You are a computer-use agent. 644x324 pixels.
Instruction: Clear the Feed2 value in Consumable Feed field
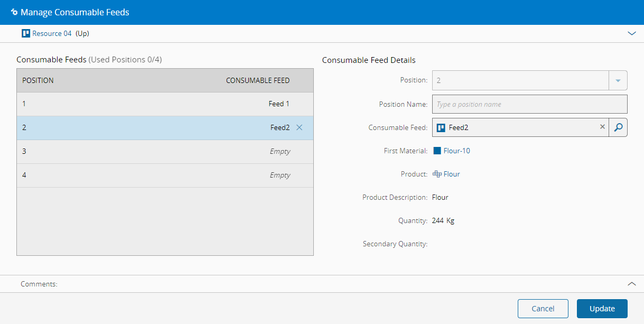tap(602, 127)
